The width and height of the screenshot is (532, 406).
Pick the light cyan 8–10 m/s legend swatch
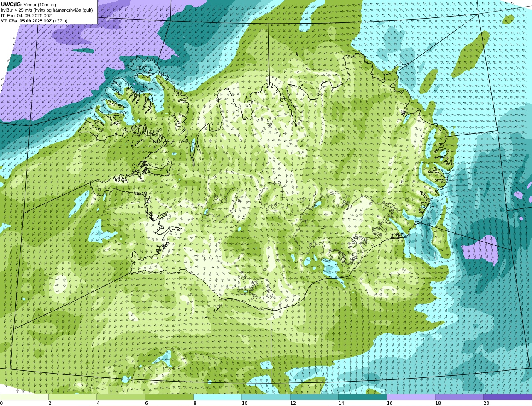(218, 397)
